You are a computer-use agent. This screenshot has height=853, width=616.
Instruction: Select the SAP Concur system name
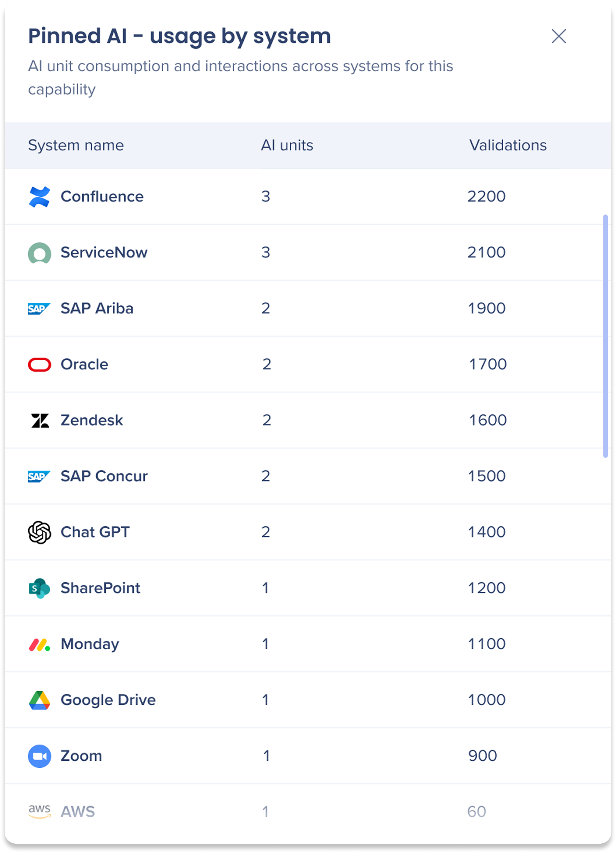pyautogui.click(x=104, y=476)
